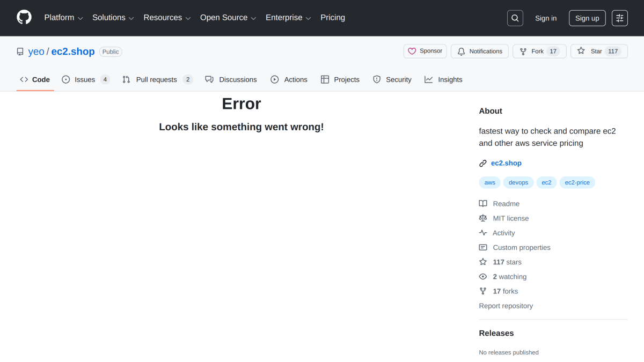Open the yeo owner profile link
This screenshot has height=362, width=644.
(x=36, y=51)
